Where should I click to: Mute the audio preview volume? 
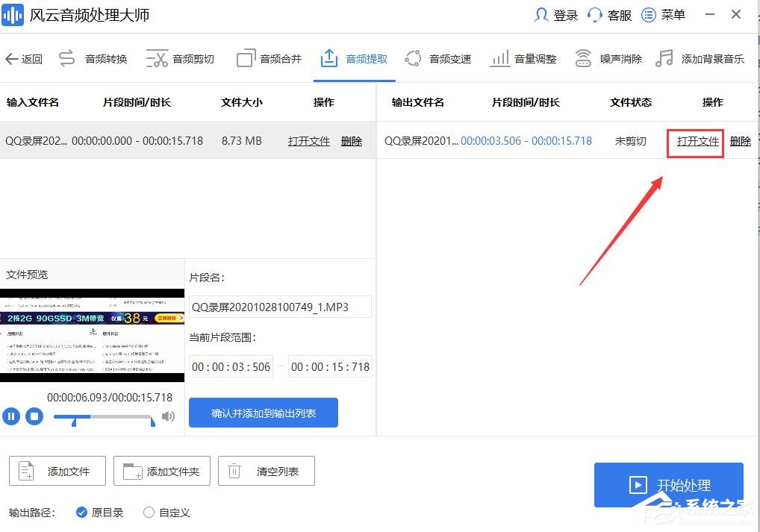pyautogui.click(x=169, y=416)
